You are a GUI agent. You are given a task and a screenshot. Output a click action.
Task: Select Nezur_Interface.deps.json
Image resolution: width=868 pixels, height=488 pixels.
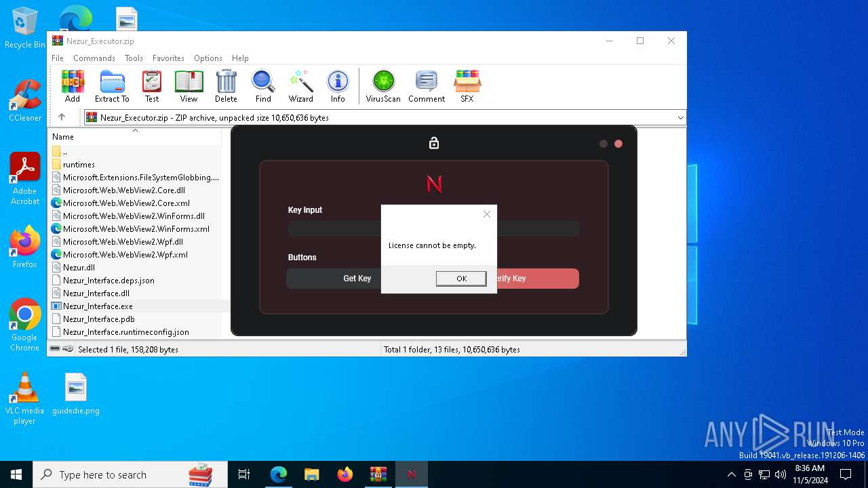pyautogui.click(x=135, y=281)
